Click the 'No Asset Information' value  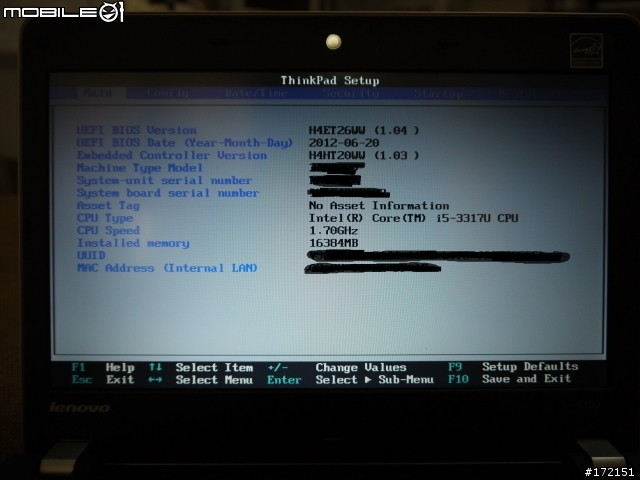[x=379, y=206]
